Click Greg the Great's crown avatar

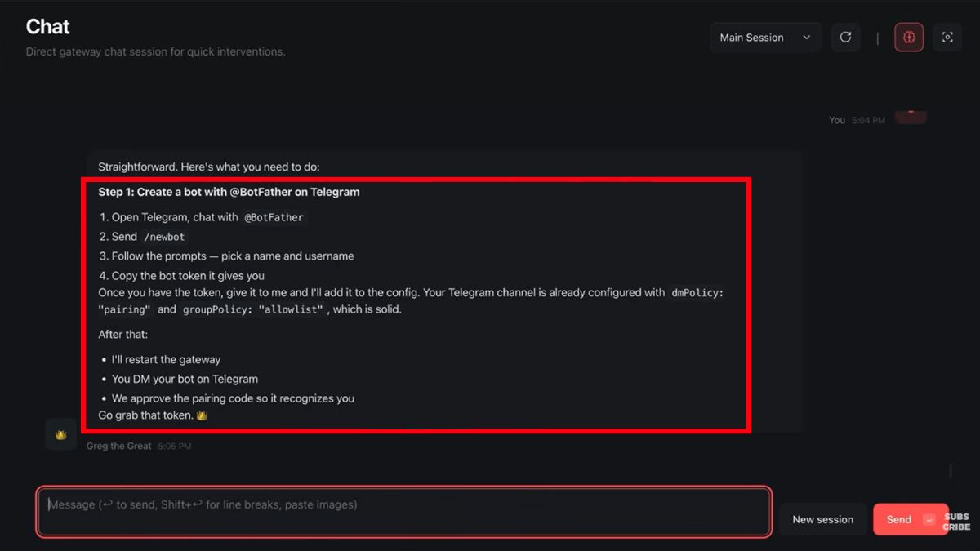(60, 434)
